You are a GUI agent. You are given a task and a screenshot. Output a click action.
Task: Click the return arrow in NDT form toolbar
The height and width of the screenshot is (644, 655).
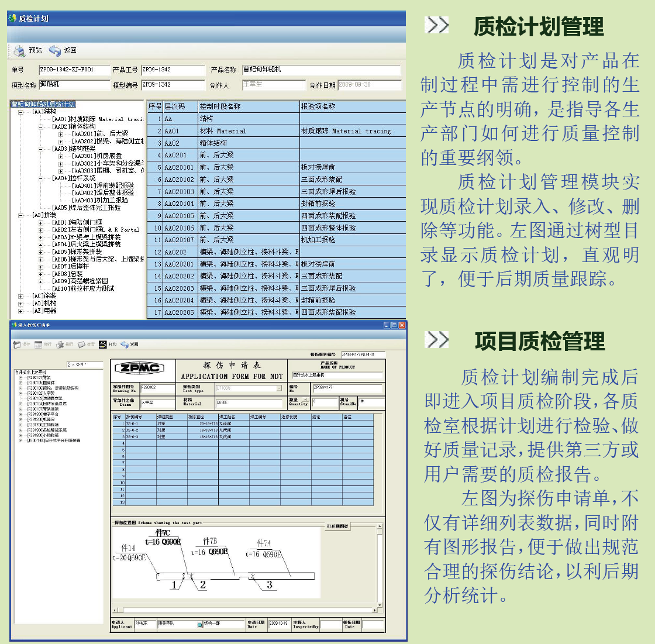tap(125, 345)
